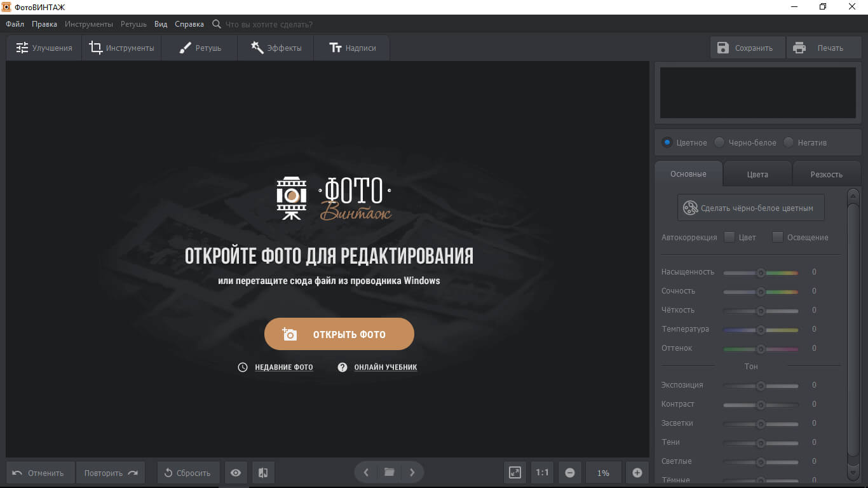Zoom out with the minus icon

coord(570,473)
